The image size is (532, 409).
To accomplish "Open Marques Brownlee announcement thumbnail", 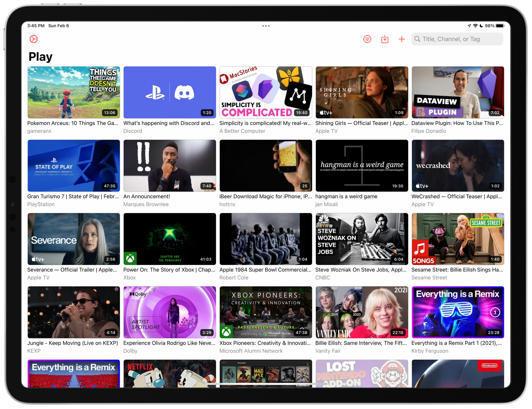I will (170, 166).
